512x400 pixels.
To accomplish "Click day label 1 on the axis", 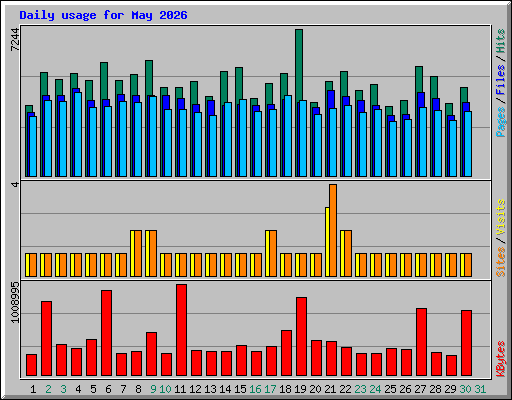I will [x=33, y=389].
